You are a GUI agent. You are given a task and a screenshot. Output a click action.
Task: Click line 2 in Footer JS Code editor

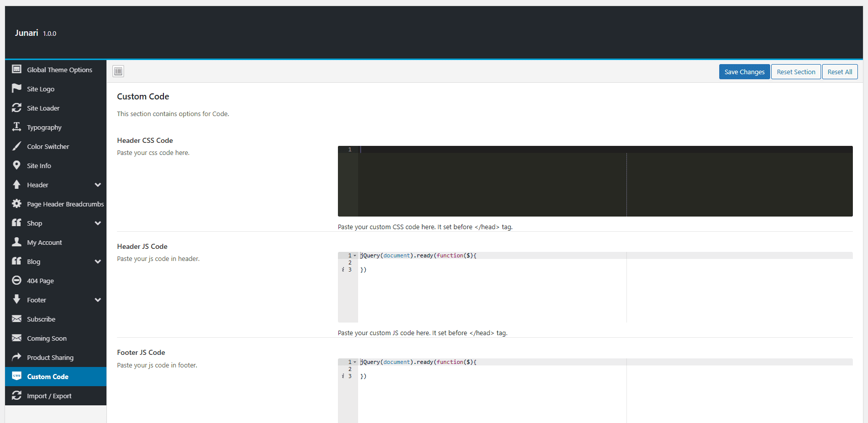pos(605,369)
